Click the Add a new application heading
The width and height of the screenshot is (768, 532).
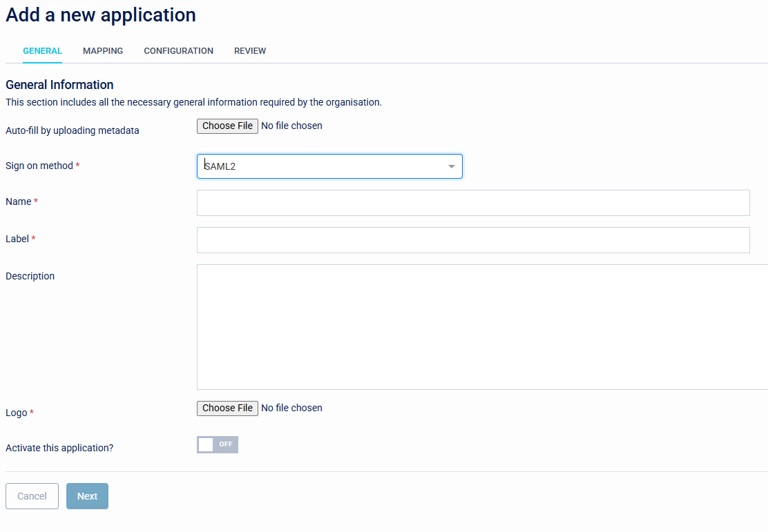pos(100,14)
